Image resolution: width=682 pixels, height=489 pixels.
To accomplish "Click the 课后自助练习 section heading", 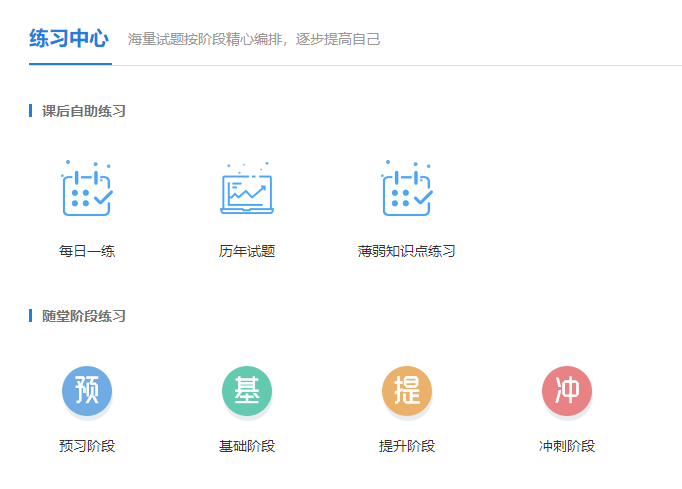I will coord(84,111).
